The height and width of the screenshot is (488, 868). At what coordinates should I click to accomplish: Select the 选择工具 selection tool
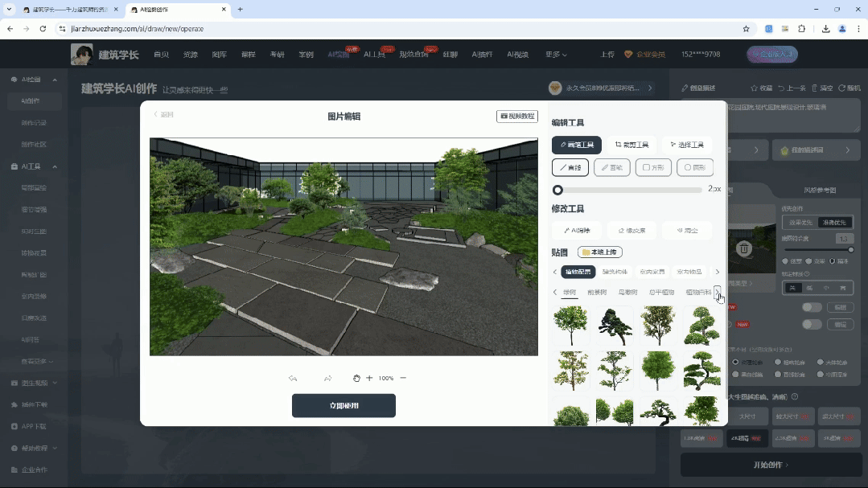pyautogui.click(x=686, y=145)
